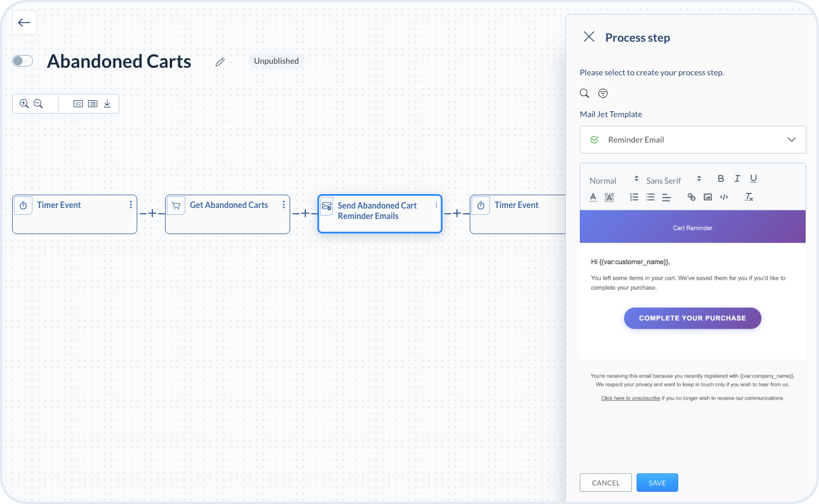Edit the Abandoned Carts title with pencil

point(220,62)
